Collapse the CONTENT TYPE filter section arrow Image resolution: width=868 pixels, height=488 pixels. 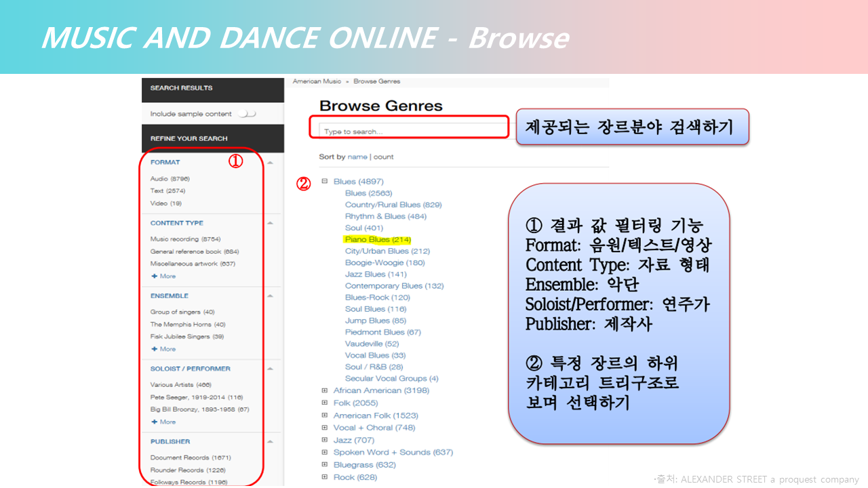[270, 223]
